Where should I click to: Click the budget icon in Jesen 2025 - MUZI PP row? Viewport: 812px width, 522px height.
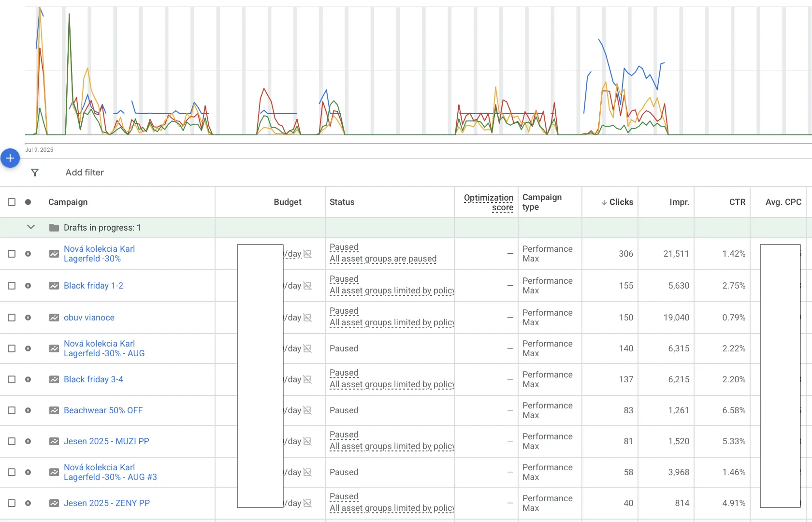tap(307, 441)
